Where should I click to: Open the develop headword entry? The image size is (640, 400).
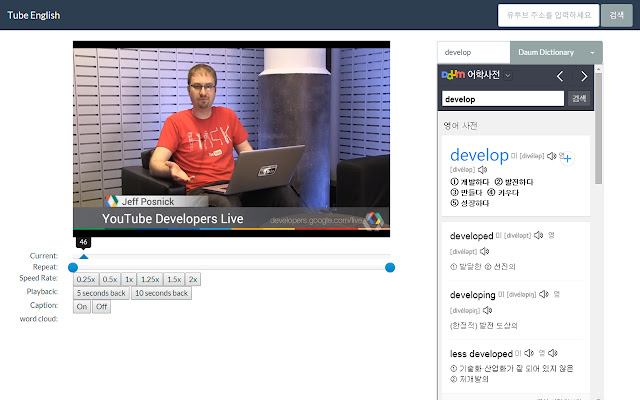click(479, 156)
